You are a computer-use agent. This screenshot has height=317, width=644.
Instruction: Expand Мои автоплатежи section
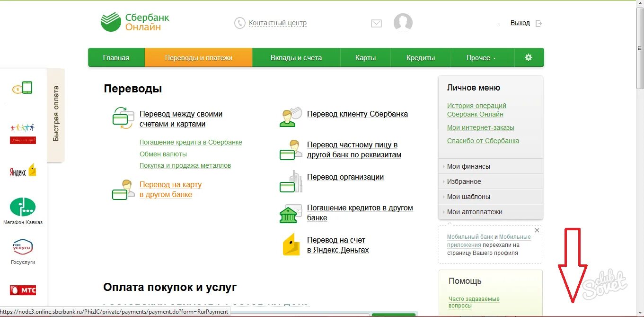[x=491, y=212]
